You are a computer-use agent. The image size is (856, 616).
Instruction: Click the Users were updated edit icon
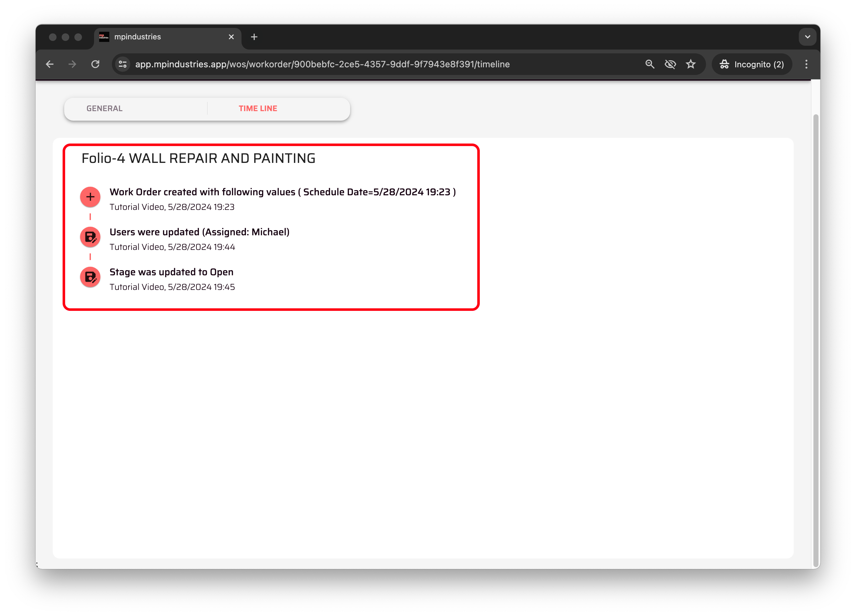tap(90, 237)
